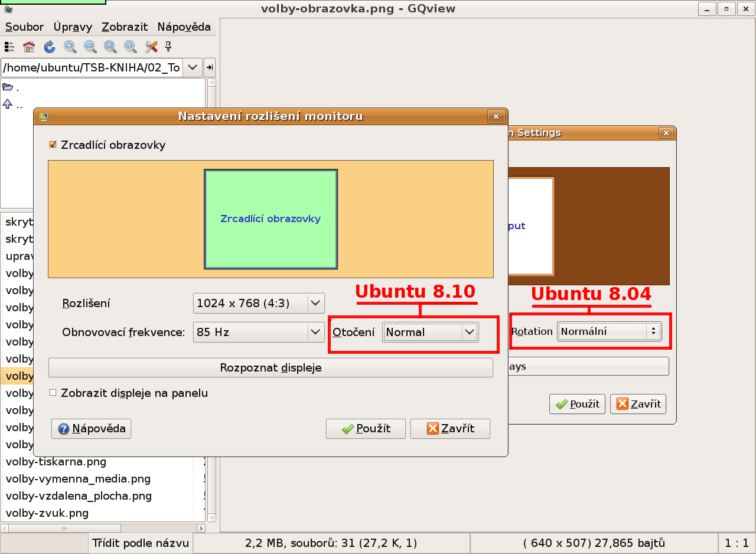
Task: Open the Otočení Normal dropdown
Action: click(x=430, y=332)
